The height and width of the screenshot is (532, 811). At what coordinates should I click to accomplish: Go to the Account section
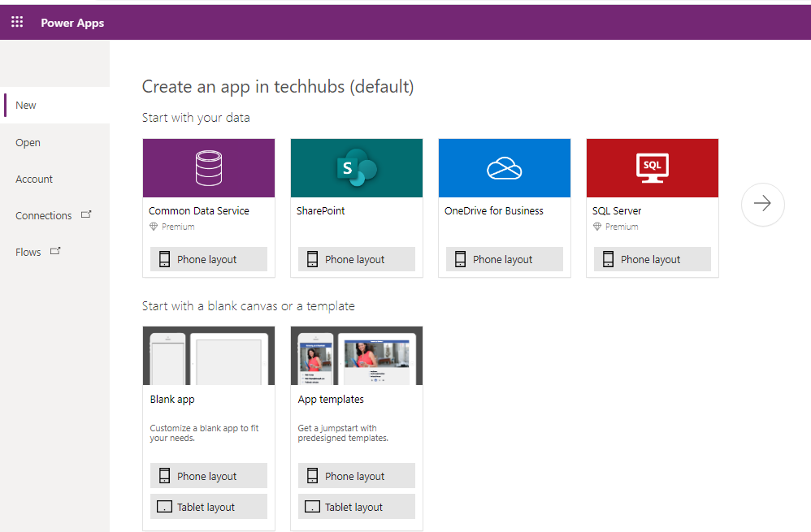34,179
